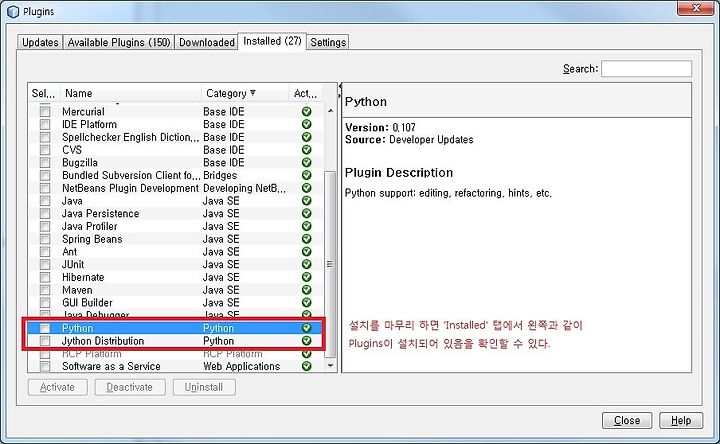Click active status icon for GUI Builder

[x=307, y=303]
